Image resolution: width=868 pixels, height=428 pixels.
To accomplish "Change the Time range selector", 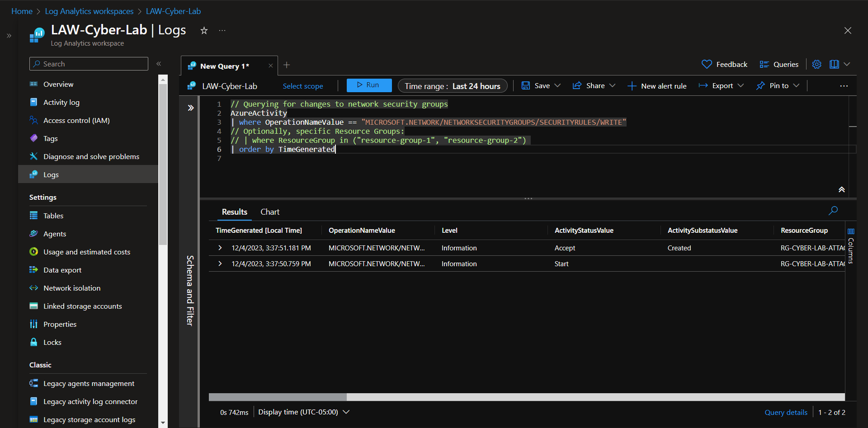I will pos(453,86).
